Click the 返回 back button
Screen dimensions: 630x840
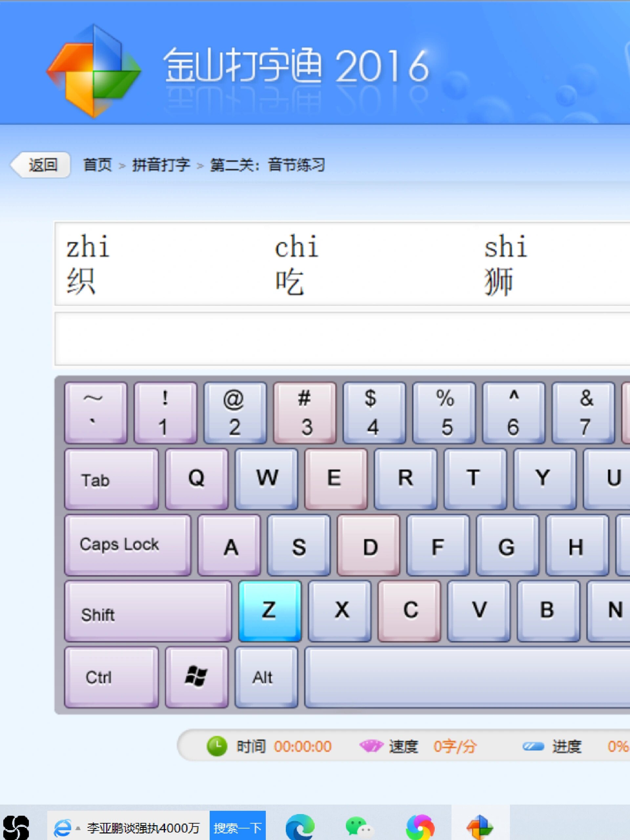tap(41, 164)
